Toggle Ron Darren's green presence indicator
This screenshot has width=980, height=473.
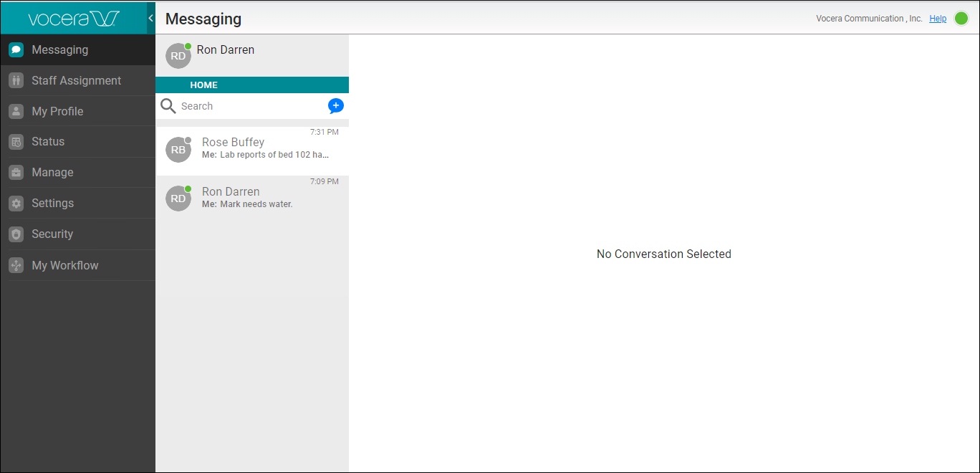point(187,45)
